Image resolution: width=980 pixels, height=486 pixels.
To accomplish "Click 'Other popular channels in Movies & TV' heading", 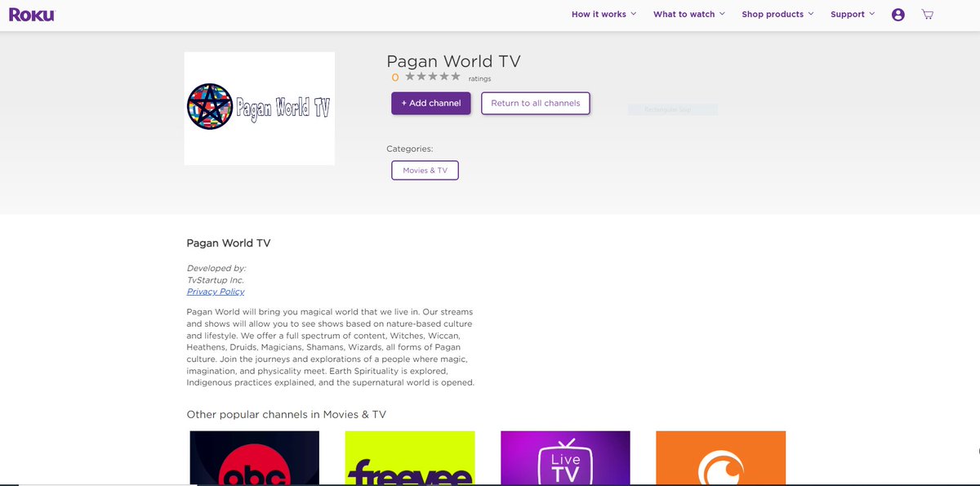I will [287, 415].
